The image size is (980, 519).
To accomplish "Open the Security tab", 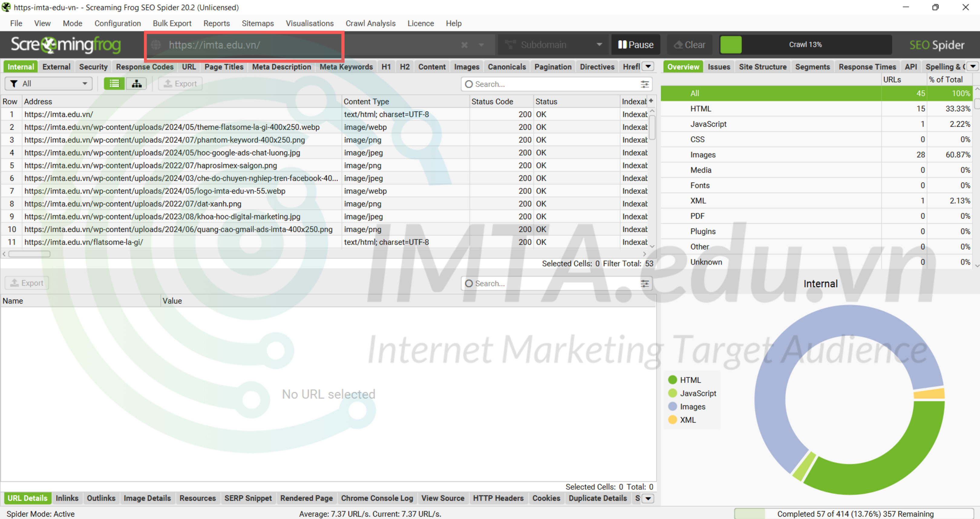I will (x=93, y=66).
